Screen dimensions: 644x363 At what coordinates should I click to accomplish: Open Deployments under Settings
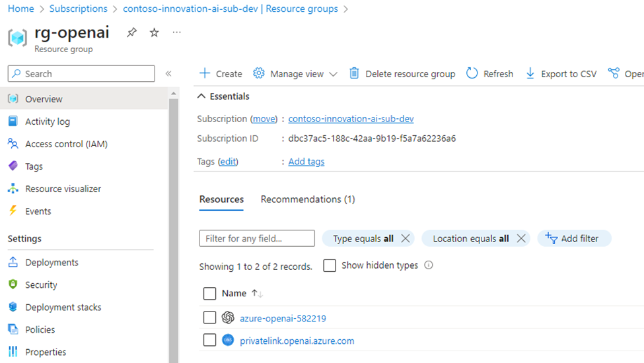tap(52, 263)
